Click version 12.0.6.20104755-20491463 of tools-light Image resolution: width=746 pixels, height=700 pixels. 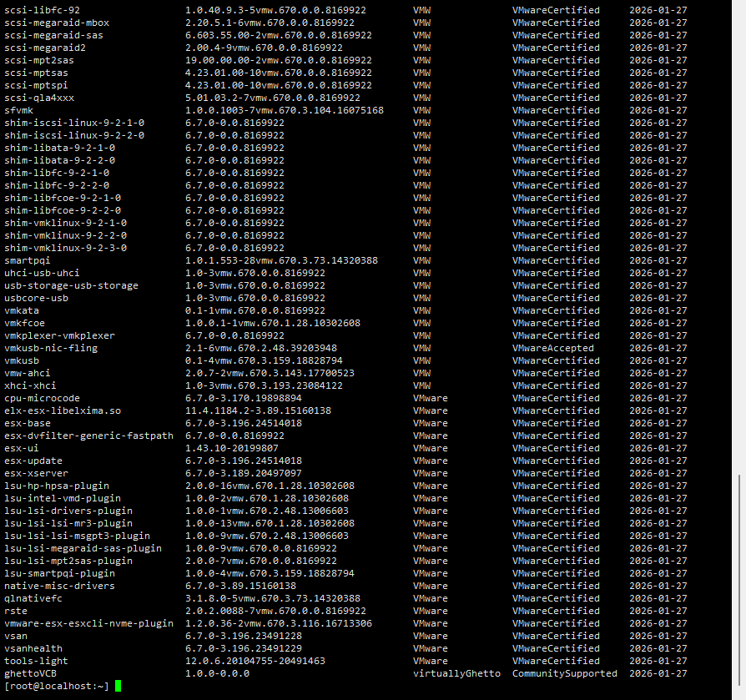(x=255, y=661)
